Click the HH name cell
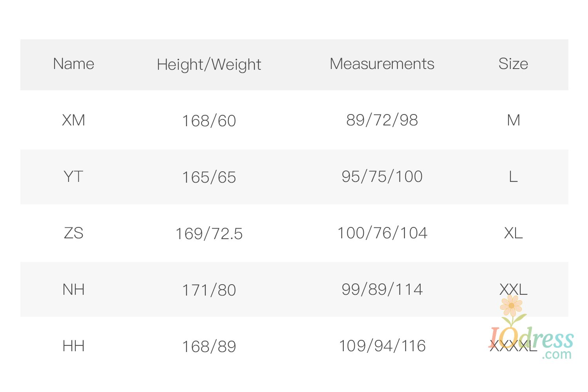Image resolution: width=588 pixels, height=392 pixels. tap(74, 346)
